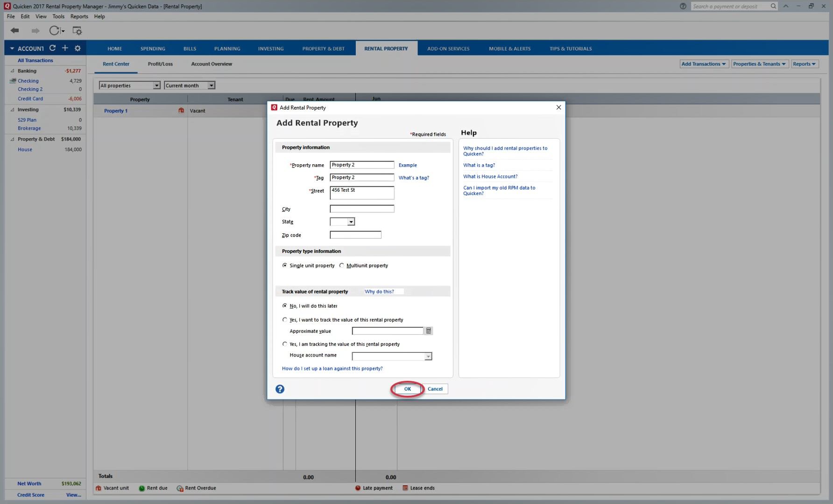Click the vacant unit icon for Property 1
Screen dimensions: 833x504
tap(181, 111)
